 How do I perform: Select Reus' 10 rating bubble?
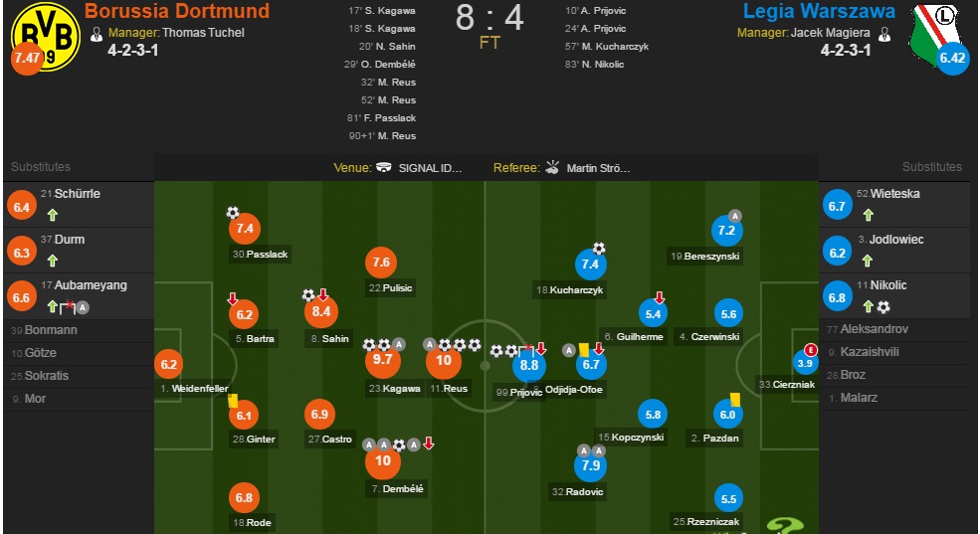[x=443, y=360]
